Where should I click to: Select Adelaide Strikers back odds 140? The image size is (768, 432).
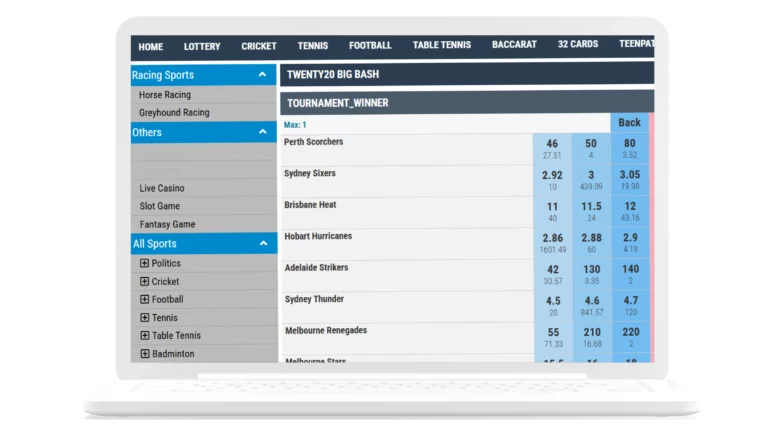[x=630, y=274]
